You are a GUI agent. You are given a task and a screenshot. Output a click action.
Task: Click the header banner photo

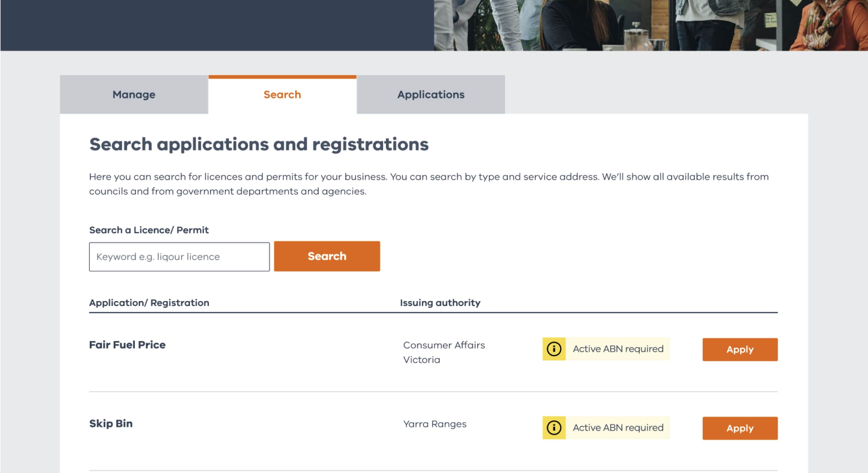pos(651,25)
